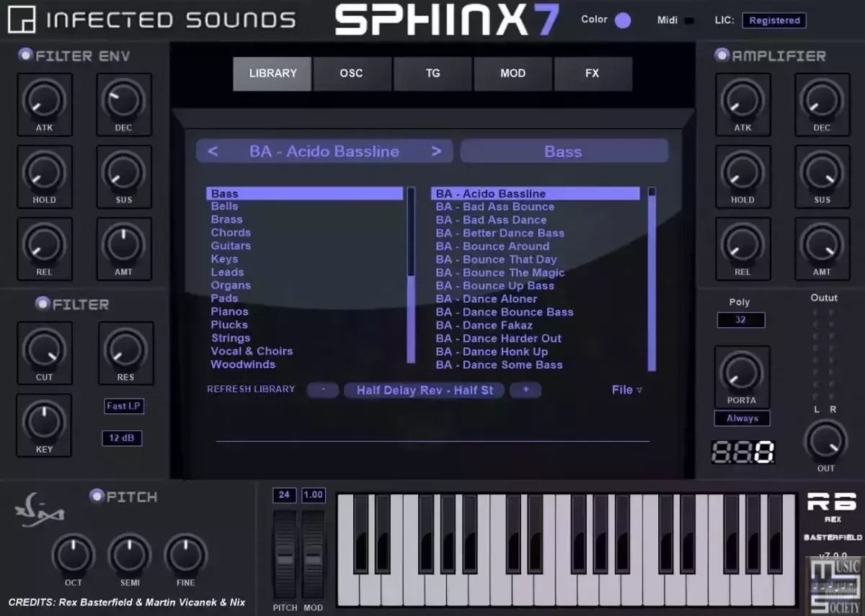Select preset BA - Bad Ass Bounce
865x616 pixels.
[495, 206]
